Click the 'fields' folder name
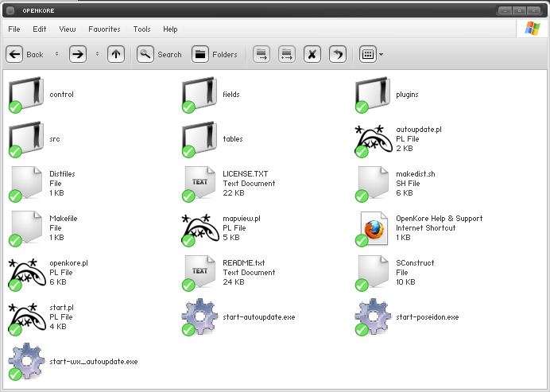 (231, 95)
